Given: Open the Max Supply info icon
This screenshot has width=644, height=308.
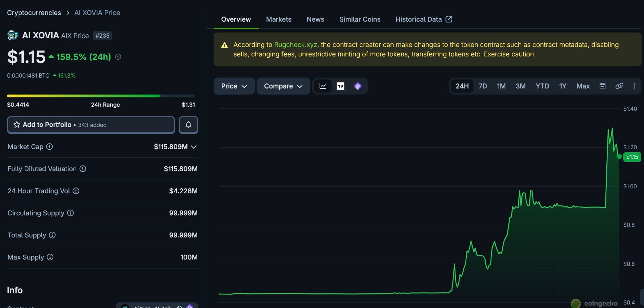Looking at the screenshot, I should coord(50,257).
